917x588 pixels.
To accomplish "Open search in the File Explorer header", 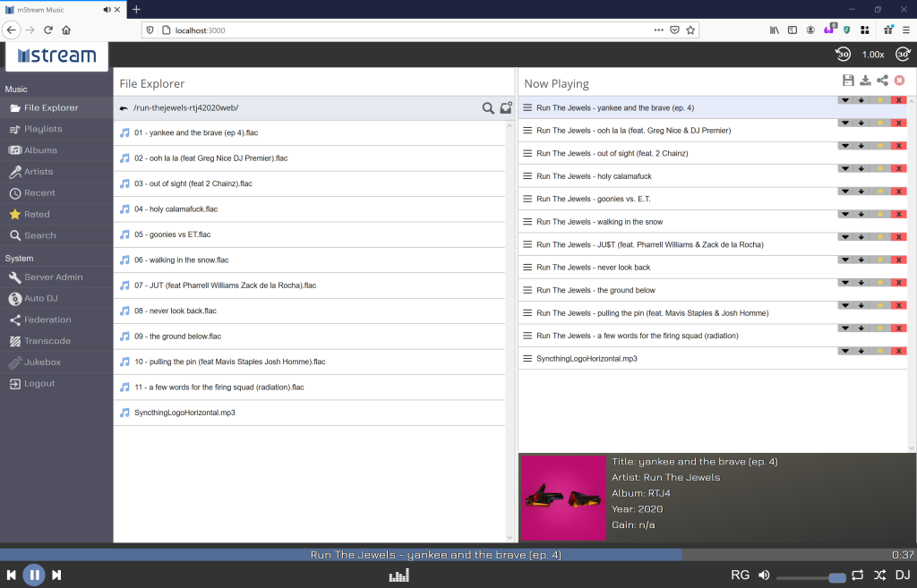I will pyautogui.click(x=488, y=108).
